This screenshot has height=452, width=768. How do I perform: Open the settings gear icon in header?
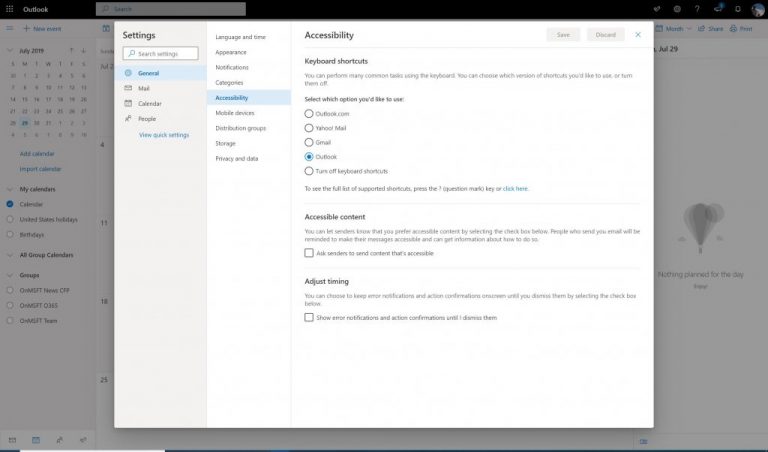pos(677,9)
